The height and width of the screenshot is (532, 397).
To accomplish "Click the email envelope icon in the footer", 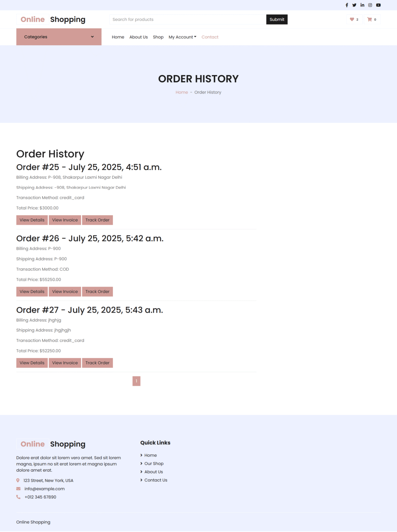I will click(18, 489).
